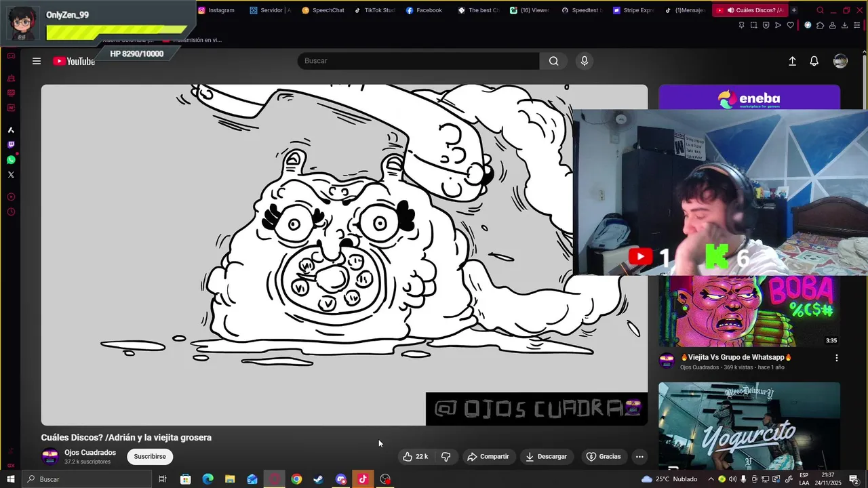Open Google Chrome from the taskbar
The height and width of the screenshot is (488, 868).
coord(296,479)
